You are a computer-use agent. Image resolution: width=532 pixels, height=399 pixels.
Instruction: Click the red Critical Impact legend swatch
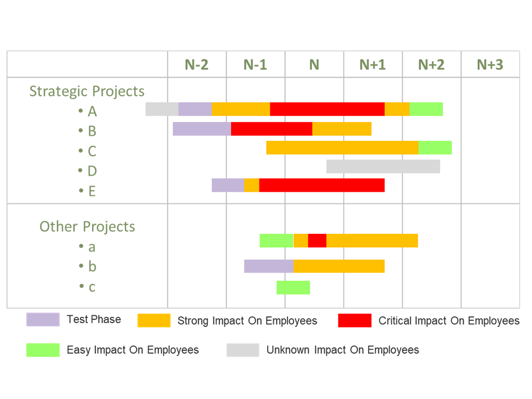pos(355,320)
